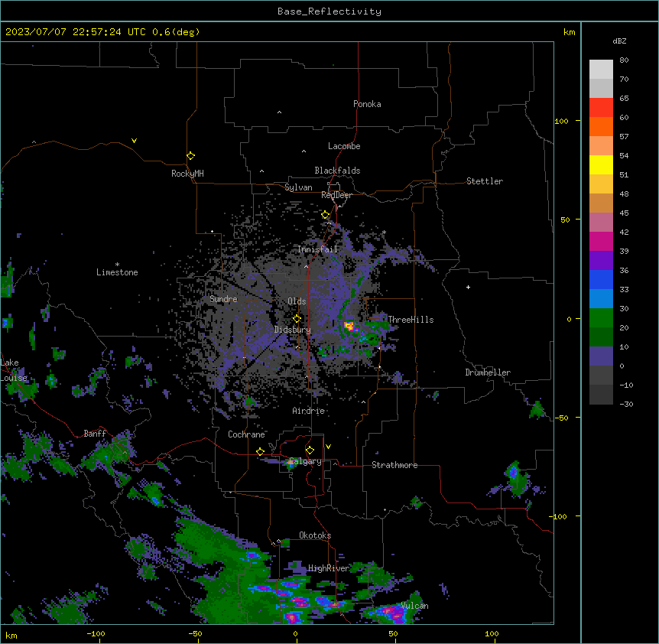This screenshot has height=644, width=659.
Task: Click the yellow diamond marker near RockyMH
Action: point(191,155)
